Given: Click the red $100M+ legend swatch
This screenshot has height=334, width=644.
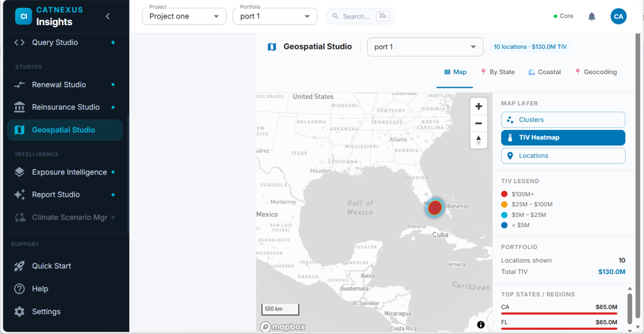Looking at the screenshot, I should coord(505,194).
